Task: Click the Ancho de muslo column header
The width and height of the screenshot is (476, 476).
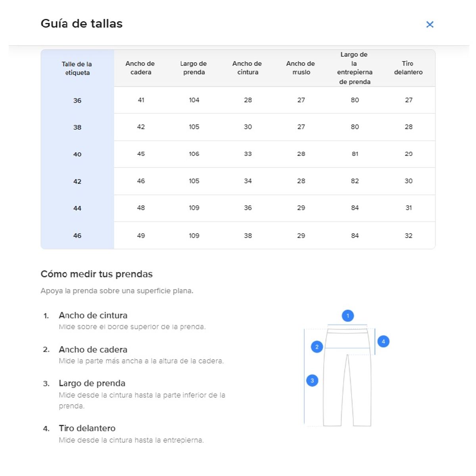Action: click(x=301, y=68)
